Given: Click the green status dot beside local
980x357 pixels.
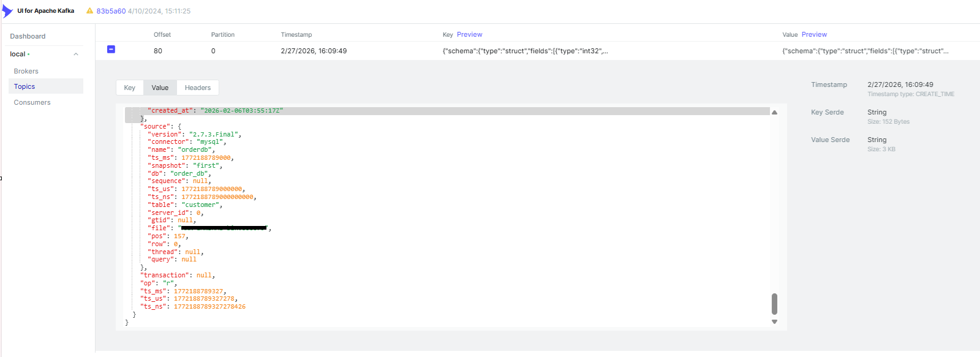Looking at the screenshot, I should [28, 54].
